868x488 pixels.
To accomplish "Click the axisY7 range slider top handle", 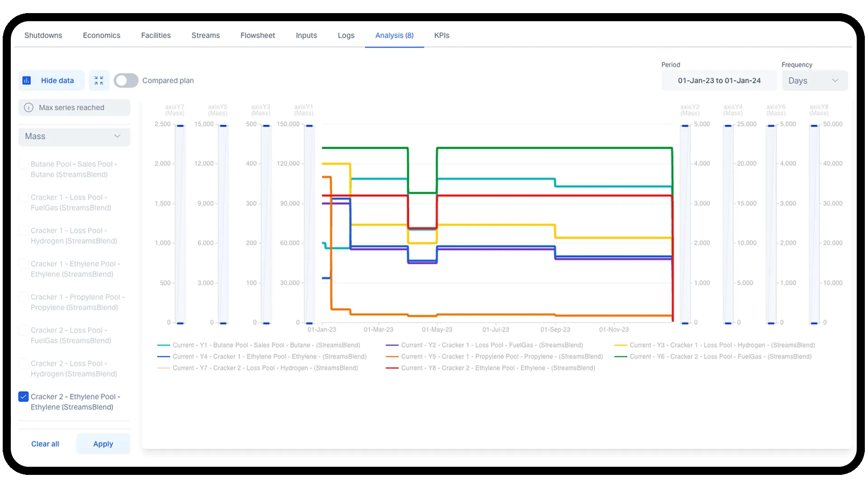I will tap(180, 126).
